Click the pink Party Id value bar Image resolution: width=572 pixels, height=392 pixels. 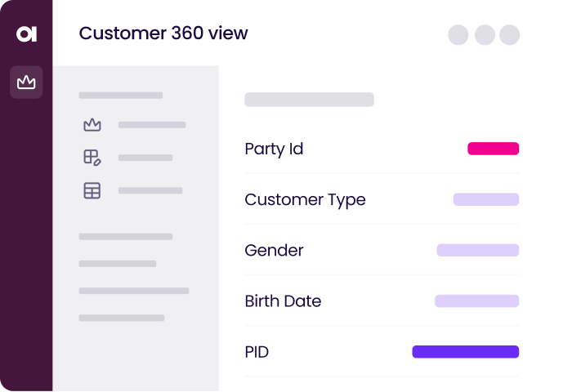click(x=493, y=149)
